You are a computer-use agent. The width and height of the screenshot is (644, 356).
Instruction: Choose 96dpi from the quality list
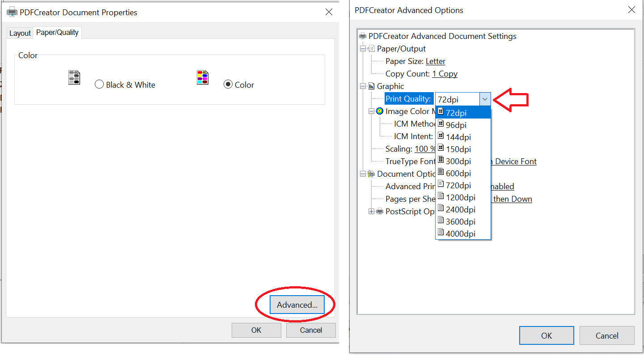tap(463, 125)
